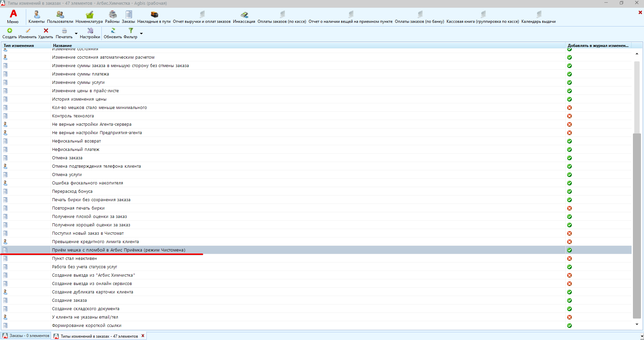Open the Инкассация section
Image resolution: width=644 pixels, height=340 pixels.
click(244, 17)
